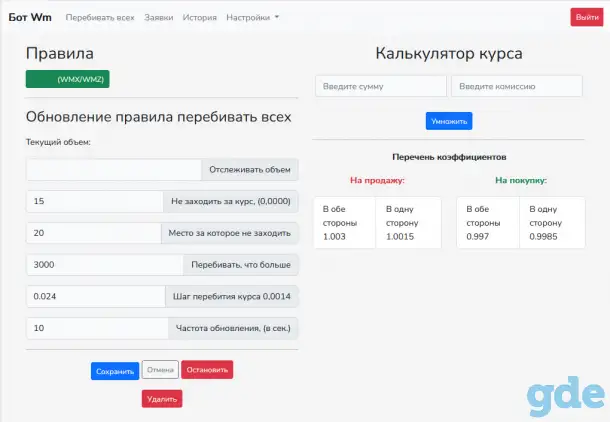Click the Правила heading
This screenshot has height=422, width=610.
tap(60, 54)
